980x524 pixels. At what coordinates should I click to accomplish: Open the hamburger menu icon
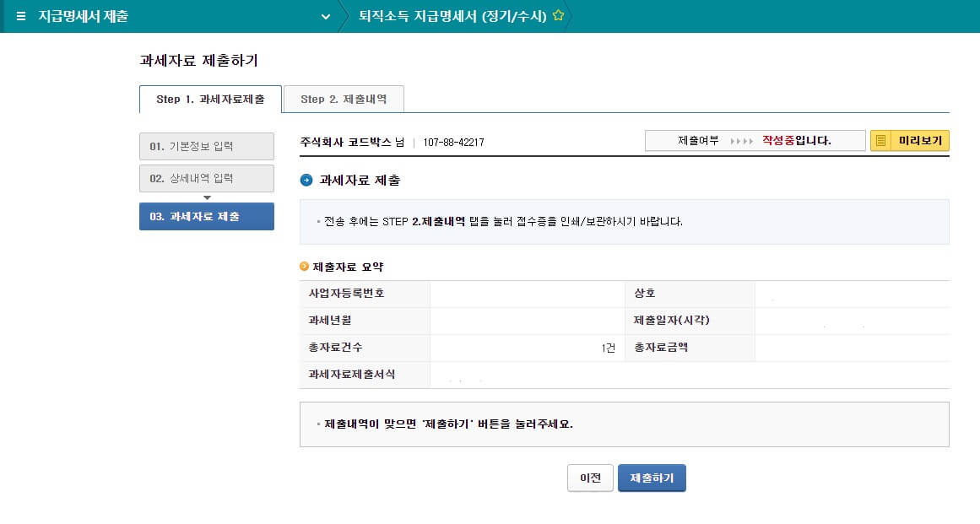(x=21, y=17)
